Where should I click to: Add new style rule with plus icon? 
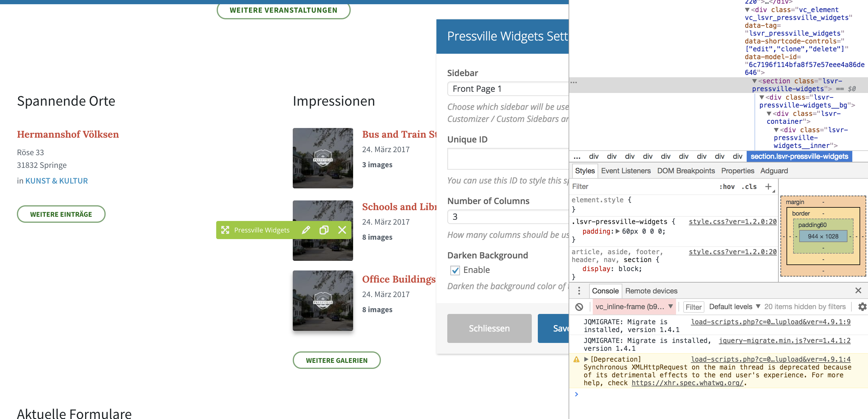coord(768,187)
